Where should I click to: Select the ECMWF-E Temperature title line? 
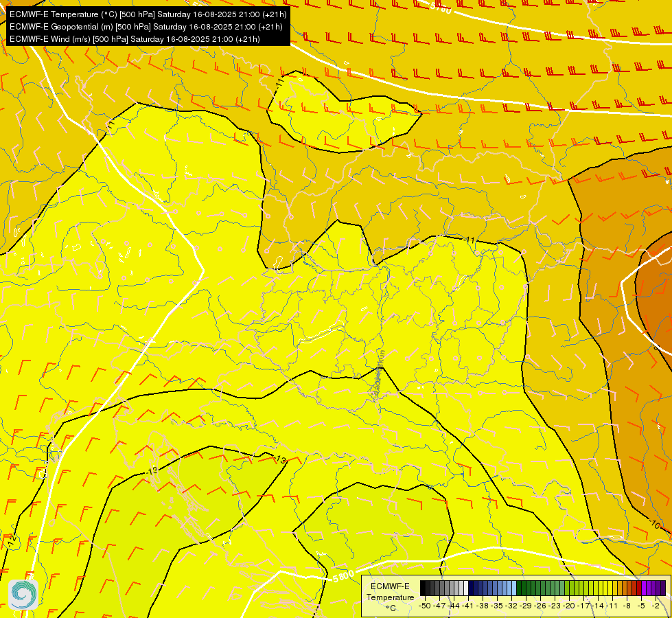[148, 14]
